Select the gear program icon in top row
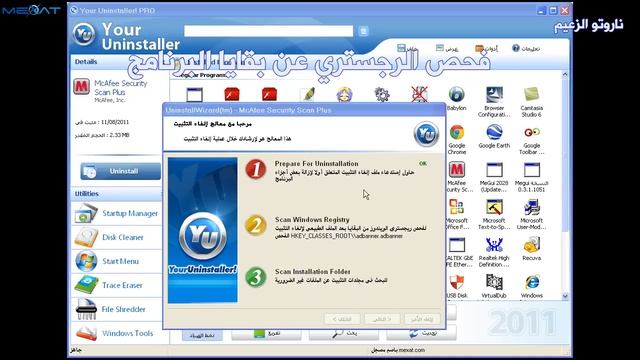The height and width of the screenshot is (360, 640). click(382, 94)
